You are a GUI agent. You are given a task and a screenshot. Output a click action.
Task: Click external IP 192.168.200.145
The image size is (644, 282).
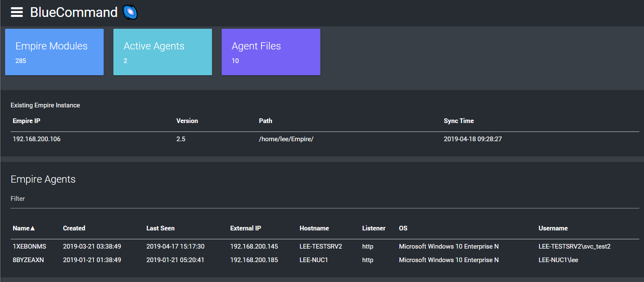pos(254,246)
